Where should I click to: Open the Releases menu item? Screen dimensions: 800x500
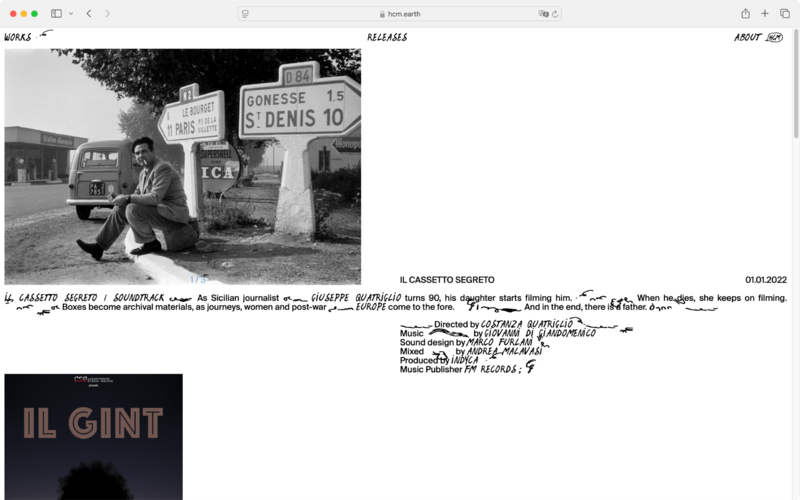387,38
